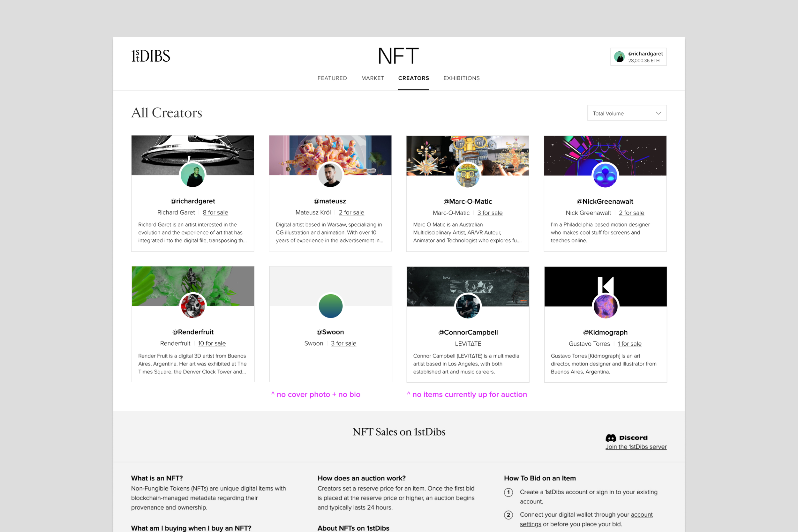This screenshot has height=532, width=798.
Task: Open Nick Greenawalt's 2 for sale link
Action: (631, 213)
